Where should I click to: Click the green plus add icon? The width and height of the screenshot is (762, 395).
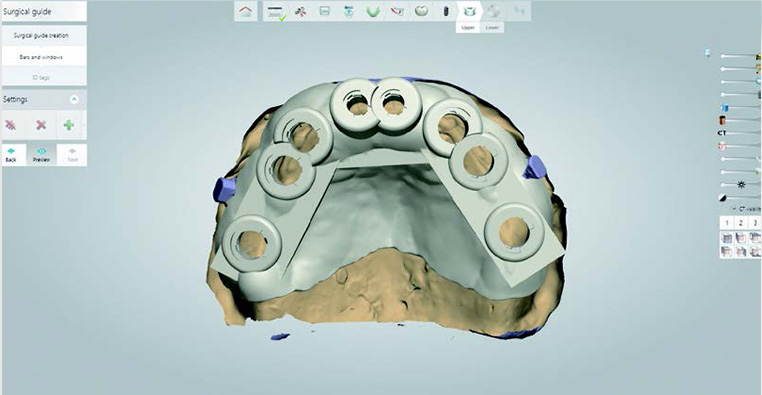[x=69, y=125]
